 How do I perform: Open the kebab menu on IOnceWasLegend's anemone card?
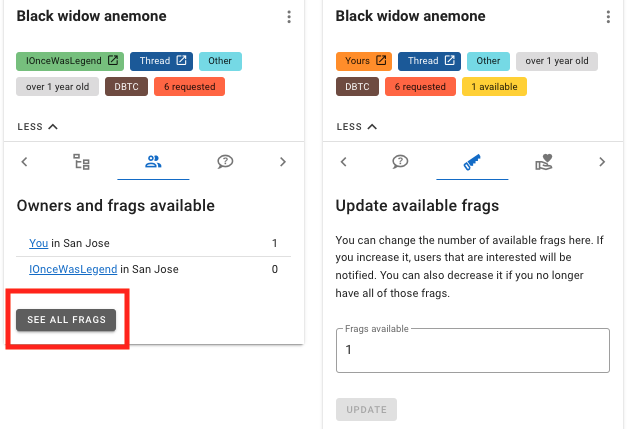click(x=289, y=17)
